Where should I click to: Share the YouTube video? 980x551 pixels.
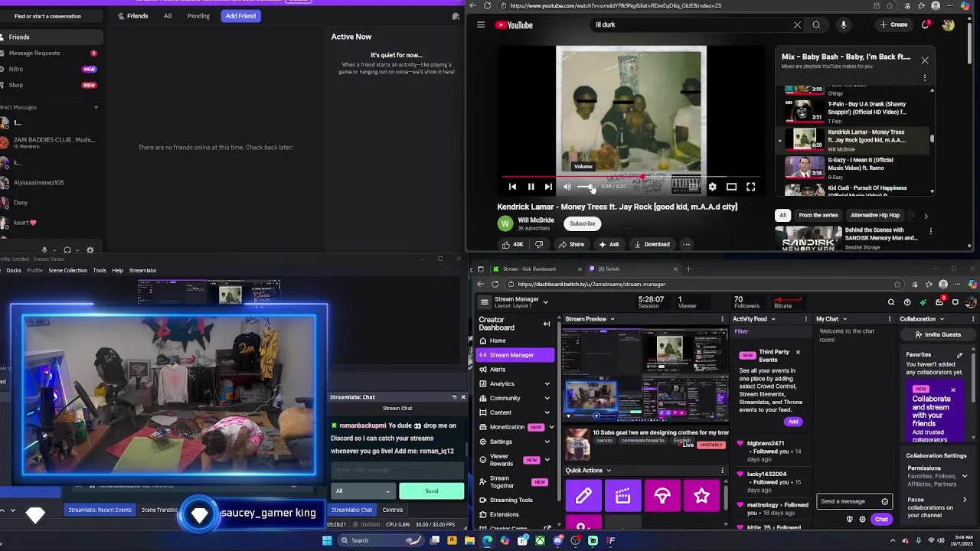(571, 244)
